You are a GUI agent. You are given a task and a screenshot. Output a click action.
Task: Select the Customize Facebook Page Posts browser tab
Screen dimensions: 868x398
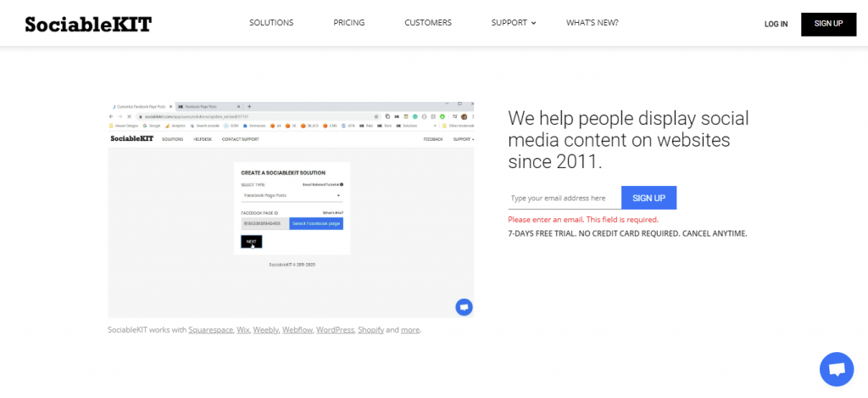142,106
